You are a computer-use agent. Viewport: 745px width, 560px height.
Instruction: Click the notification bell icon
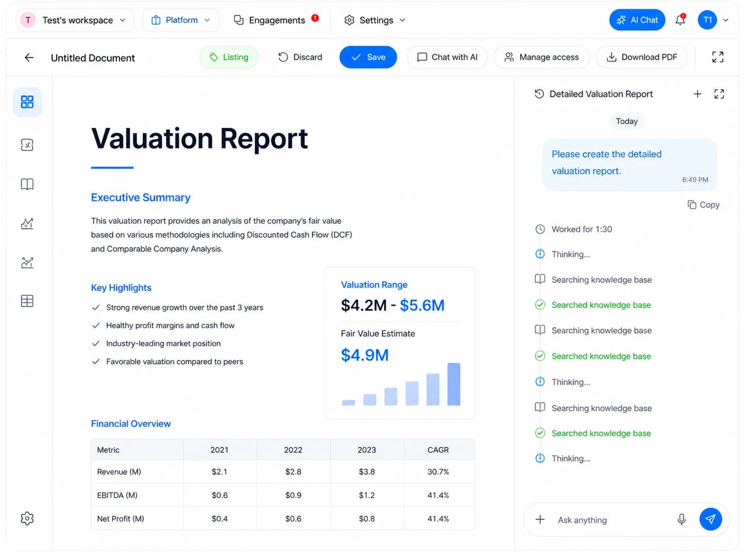coord(681,20)
